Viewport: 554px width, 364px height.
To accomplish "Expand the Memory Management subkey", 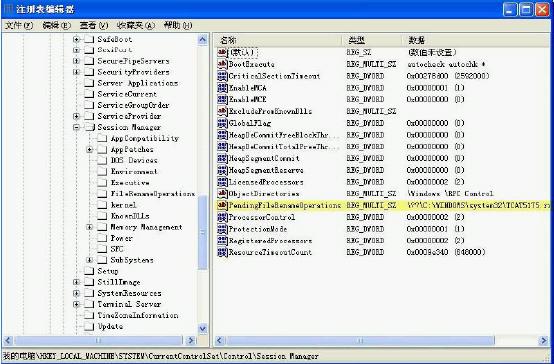I will tap(89, 227).
